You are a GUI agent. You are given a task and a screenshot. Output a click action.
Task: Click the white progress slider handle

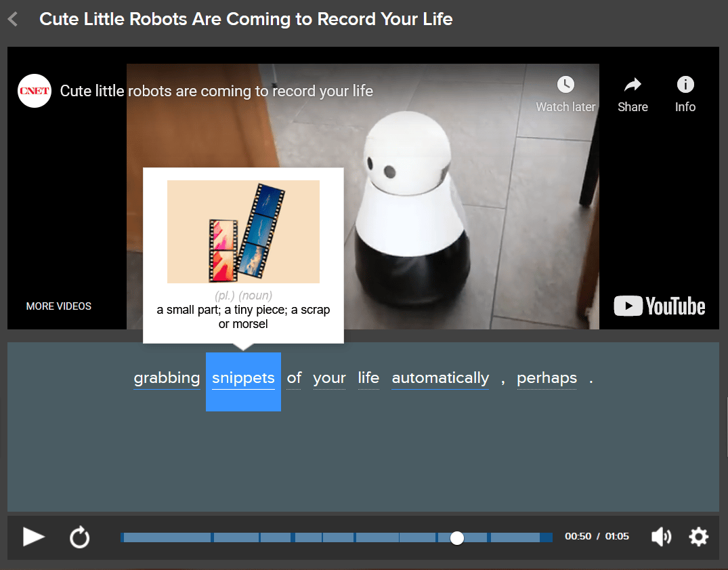(x=457, y=537)
